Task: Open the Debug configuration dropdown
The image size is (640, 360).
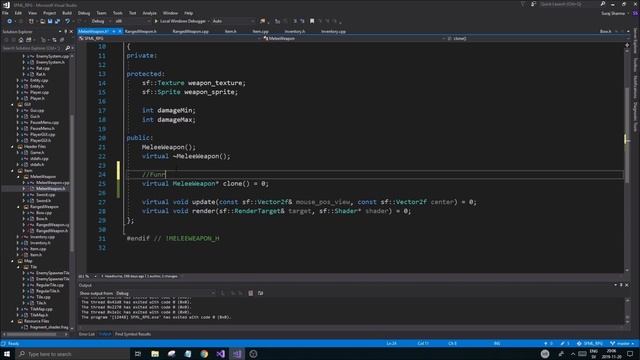Action: point(100,21)
